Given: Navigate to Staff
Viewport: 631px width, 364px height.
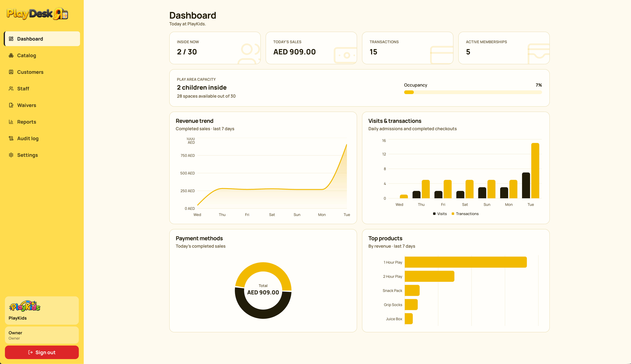Looking at the screenshot, I should pyautogui.click(x=42, y=89).
